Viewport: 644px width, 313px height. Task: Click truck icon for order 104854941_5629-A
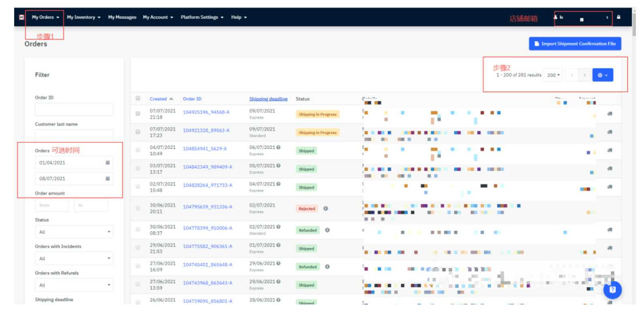610,150
